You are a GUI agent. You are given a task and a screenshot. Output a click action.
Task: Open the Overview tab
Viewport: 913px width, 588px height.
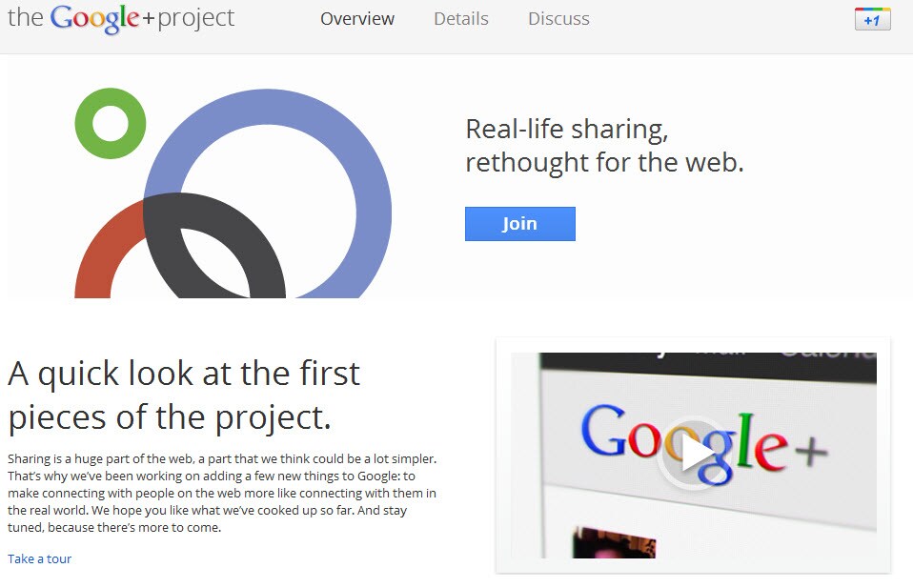click(357, 19)
